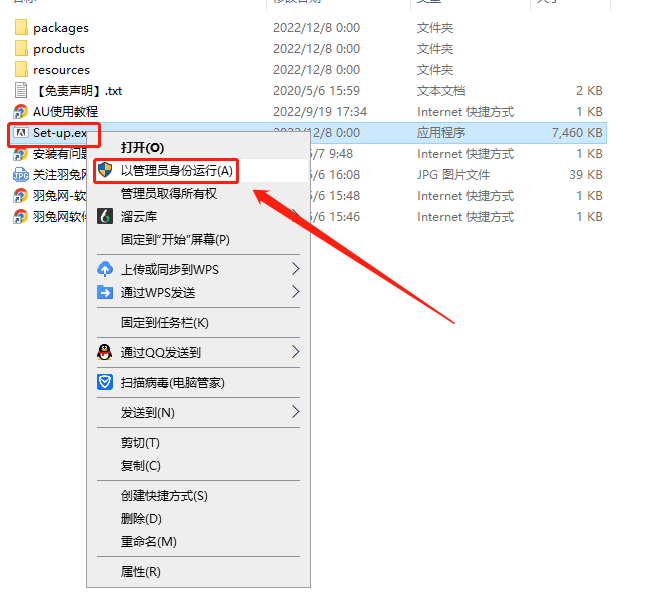Click the 7,460 KB size cell
This screenshot has width=670, height=595.
(577, 133)
